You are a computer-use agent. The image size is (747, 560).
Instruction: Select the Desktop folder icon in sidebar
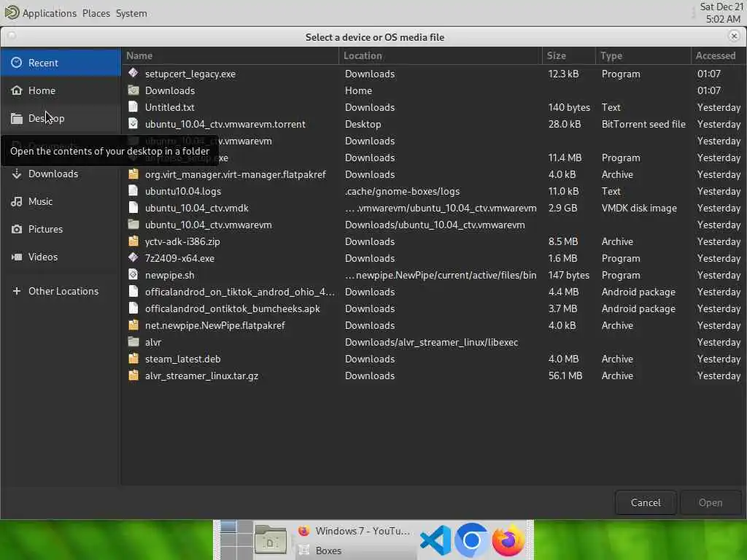(x=17, y=118)
